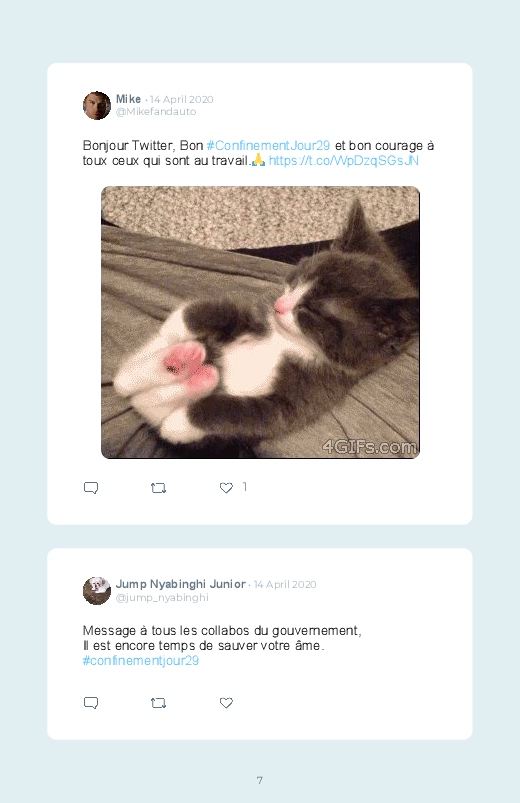
Task: Open the #ConfinementJour29 hashtag in Mike's tweet
Action: click(x=268, y=145)
